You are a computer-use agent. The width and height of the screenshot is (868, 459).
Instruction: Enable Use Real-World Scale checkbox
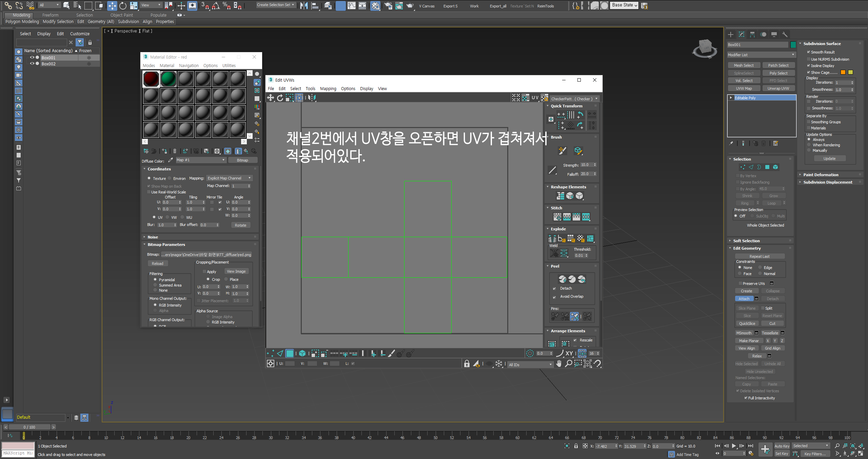[149, 192]
